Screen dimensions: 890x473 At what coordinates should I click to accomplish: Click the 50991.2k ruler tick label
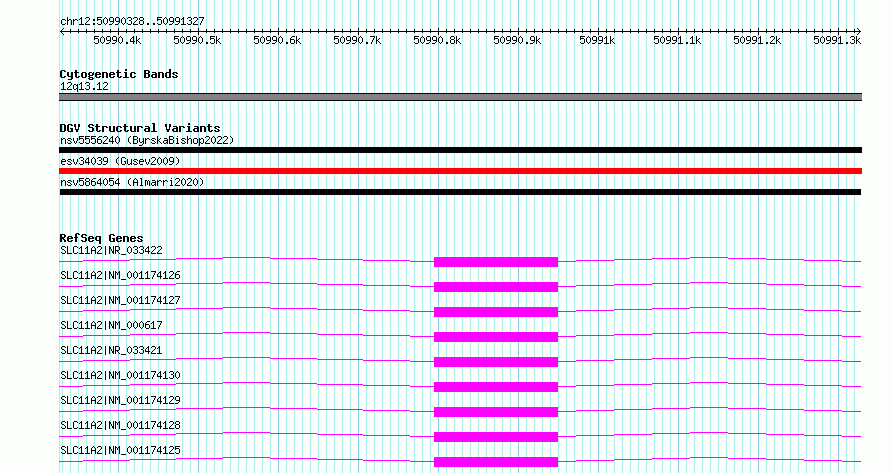click(757, 40)
